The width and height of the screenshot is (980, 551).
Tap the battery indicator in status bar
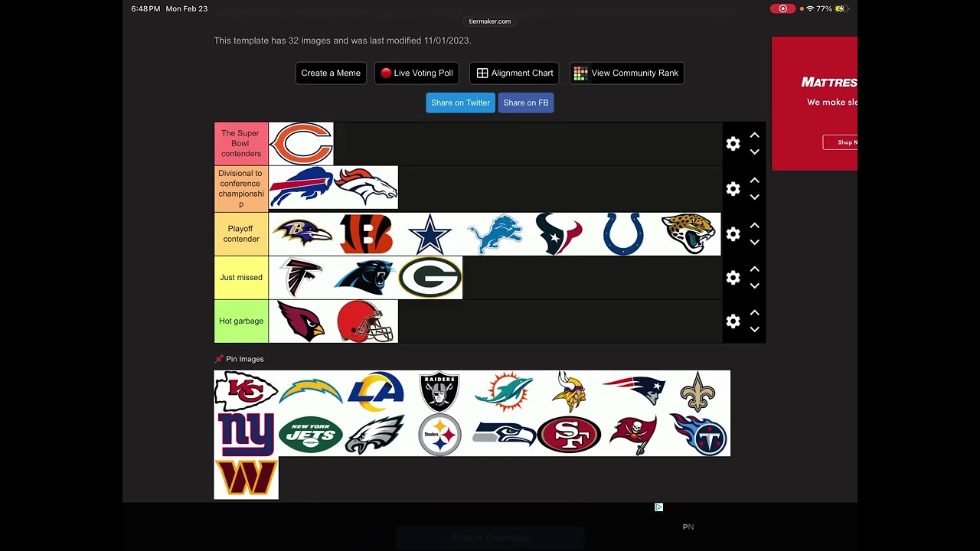tap(841, 8)
